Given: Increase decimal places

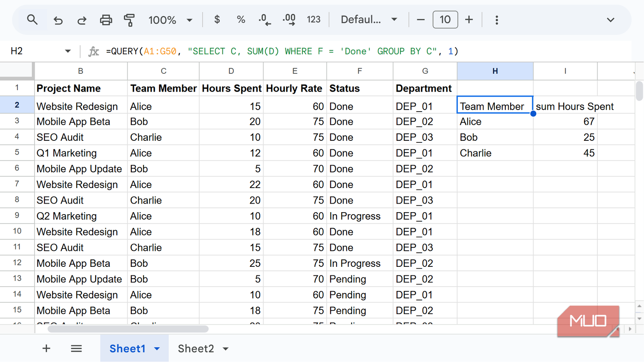Looking at the screenshot, I should (x=289, y=20).
